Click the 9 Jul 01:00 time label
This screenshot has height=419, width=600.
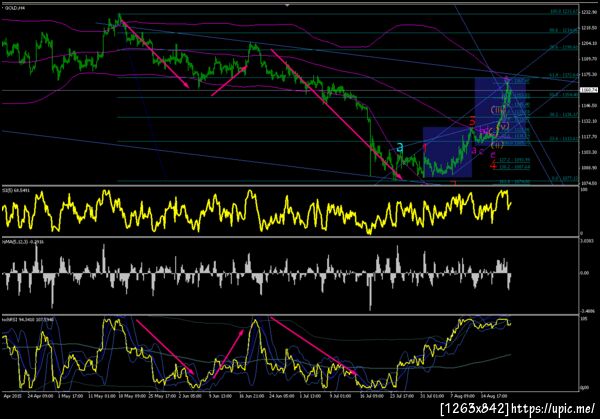pyautogui.click(x=340, y=396)
